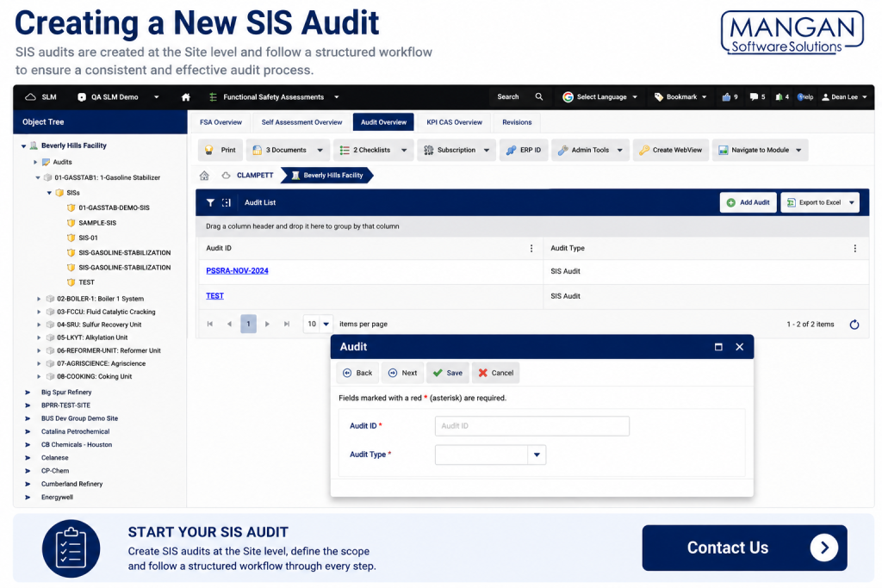Image resolution: width=882 pixels, height=588 pixels.
Task: Expand 02-BOILER-1: Boiler 1 System node
Action: pos(39,299)
